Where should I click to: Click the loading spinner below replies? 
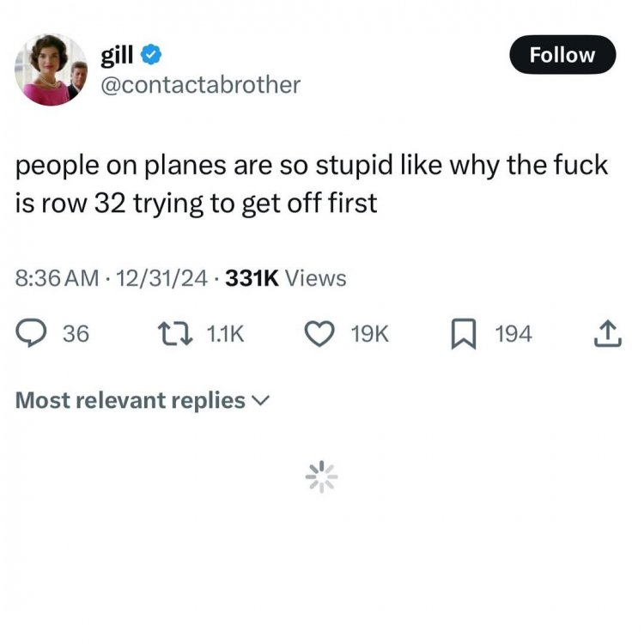(x=322, y=477)
